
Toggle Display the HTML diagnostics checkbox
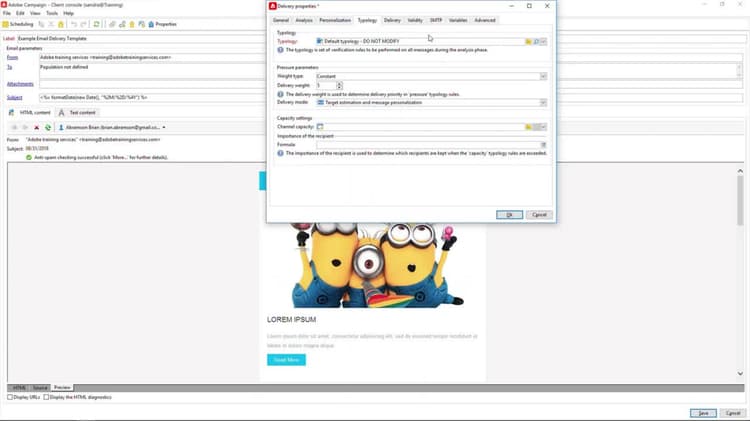point(46,397)
